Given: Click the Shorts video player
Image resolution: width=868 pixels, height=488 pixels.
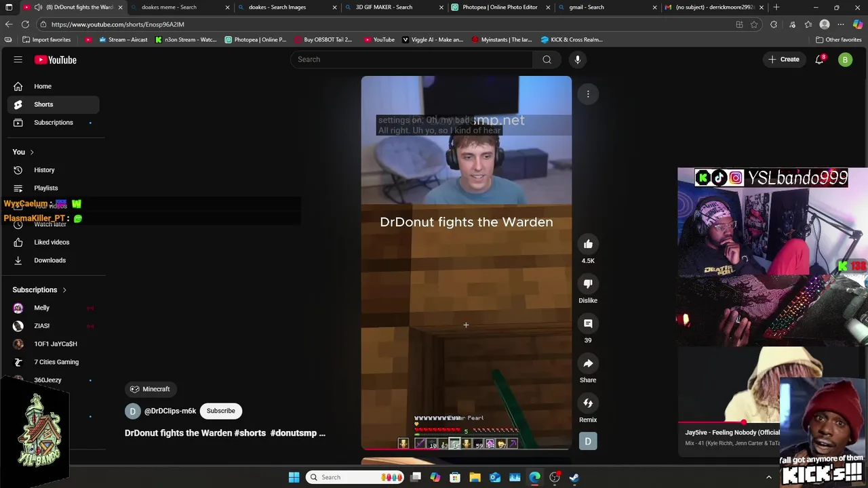Looking at the screenshot, I should coord(467,262).
